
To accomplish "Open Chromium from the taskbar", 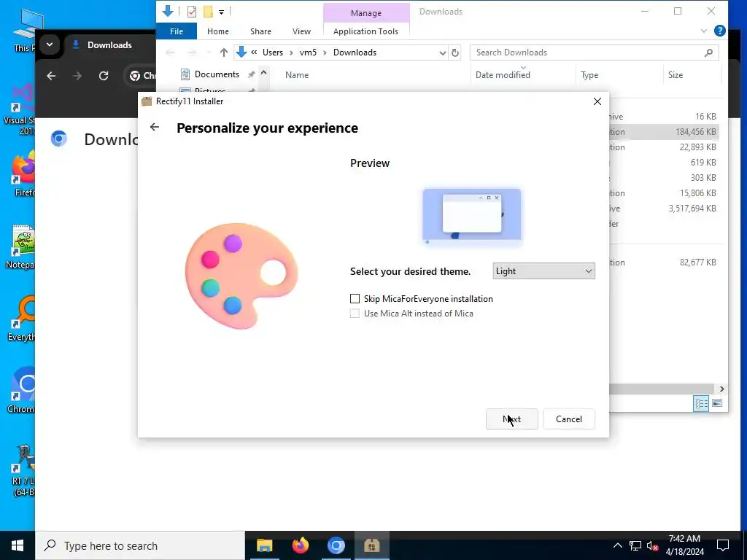I will click(x=336, y=545).
